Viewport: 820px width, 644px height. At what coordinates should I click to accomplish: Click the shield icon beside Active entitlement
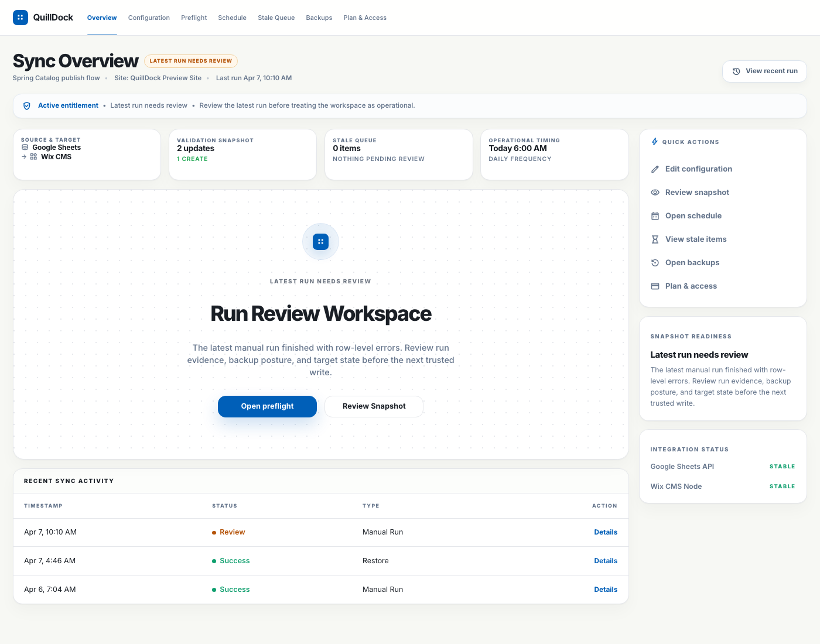pyautogui.click(x=27, y=106)
